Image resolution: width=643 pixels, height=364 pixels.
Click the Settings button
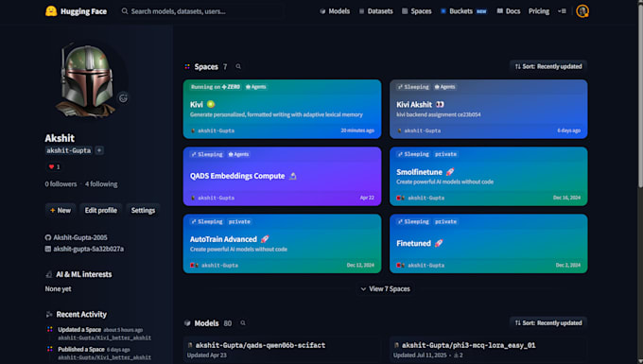pyautogui.click(x=143, y=210)
